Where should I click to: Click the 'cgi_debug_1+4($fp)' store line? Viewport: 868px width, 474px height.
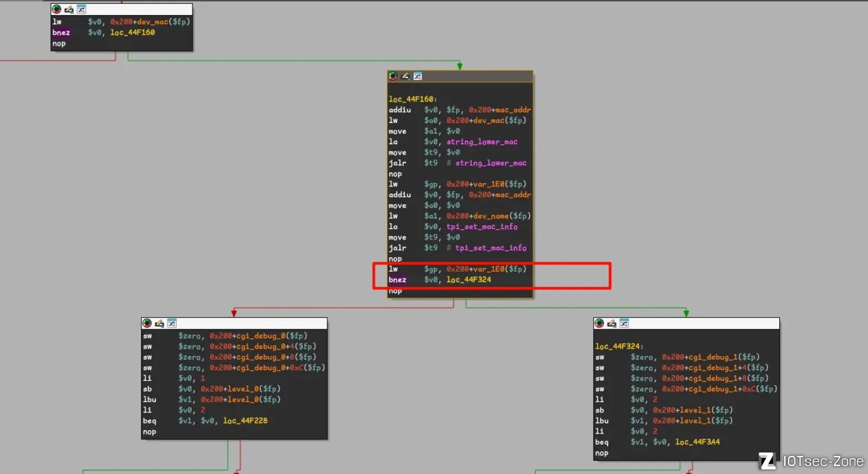(682, 368)
